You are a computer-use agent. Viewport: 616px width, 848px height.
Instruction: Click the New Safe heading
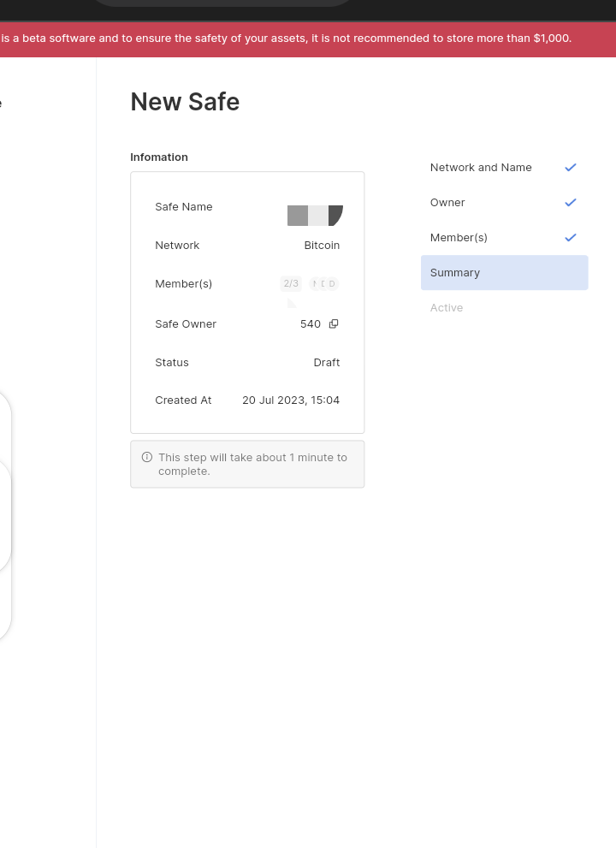(x=185, y=103)
